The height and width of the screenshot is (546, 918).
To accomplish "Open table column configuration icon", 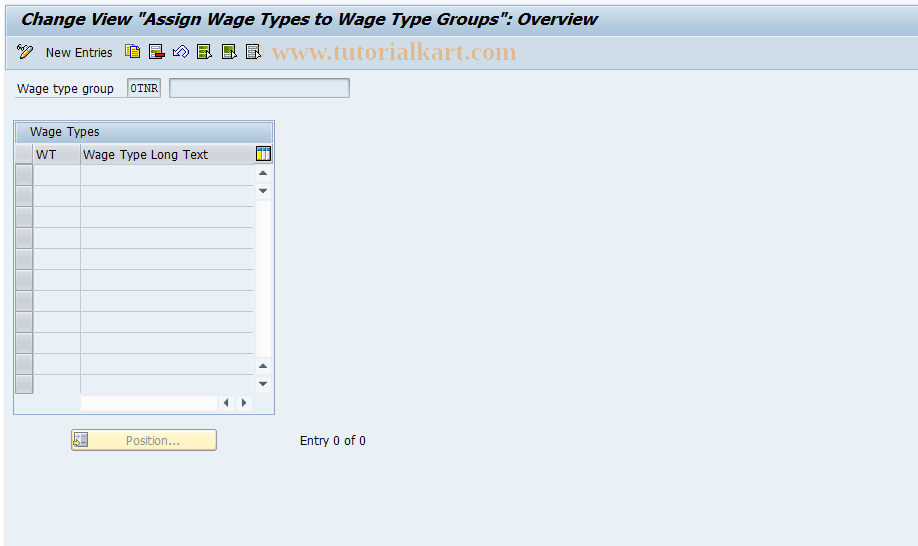I will pos(263,154).
